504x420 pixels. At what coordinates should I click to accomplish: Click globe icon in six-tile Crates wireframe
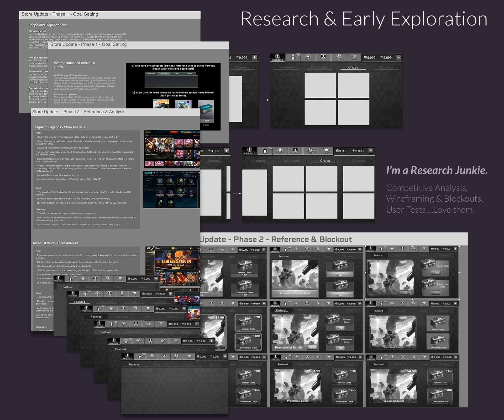tap(311, 151)
